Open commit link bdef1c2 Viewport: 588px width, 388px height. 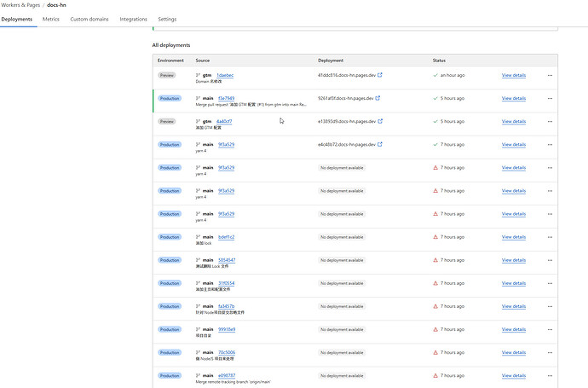[x=226, y=237]
